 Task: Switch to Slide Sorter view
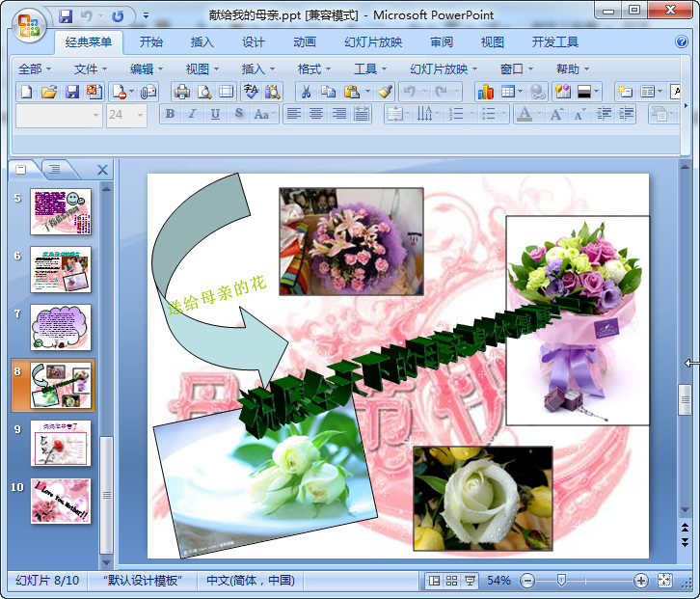coord(451,581)
